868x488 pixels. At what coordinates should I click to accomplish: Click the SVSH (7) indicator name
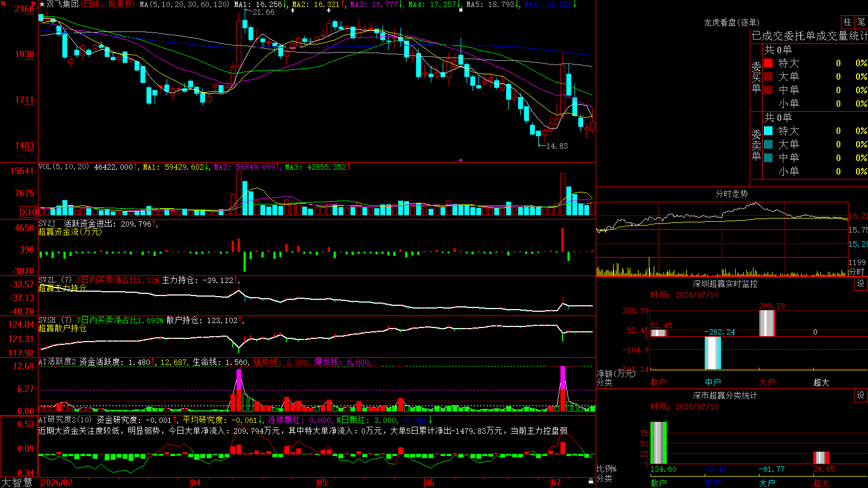[55, 320]
